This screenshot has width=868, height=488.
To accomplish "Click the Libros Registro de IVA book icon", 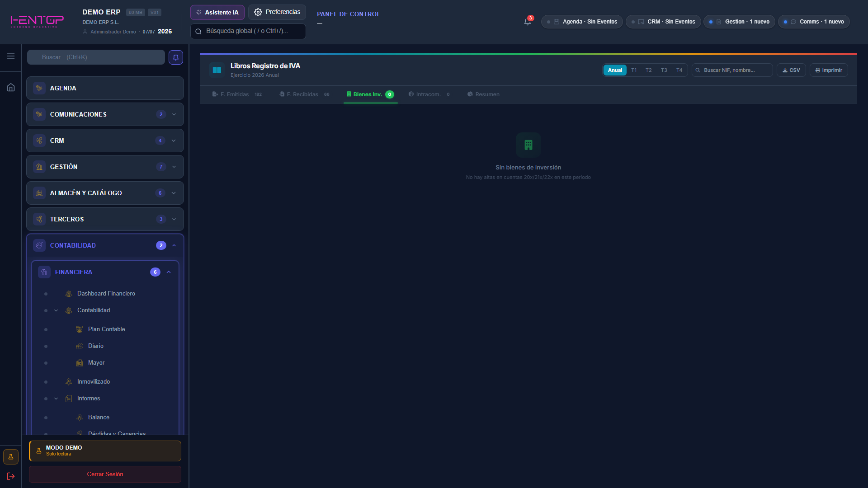I will click(217, 70).
